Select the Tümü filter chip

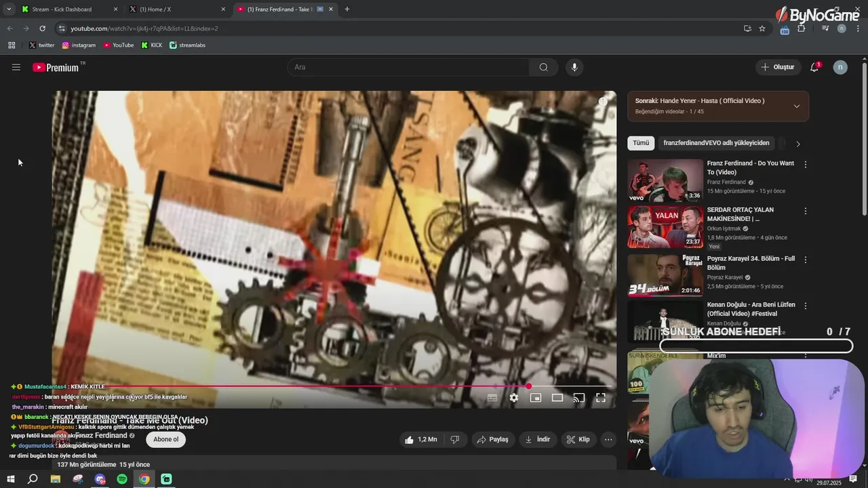point(641,143)
